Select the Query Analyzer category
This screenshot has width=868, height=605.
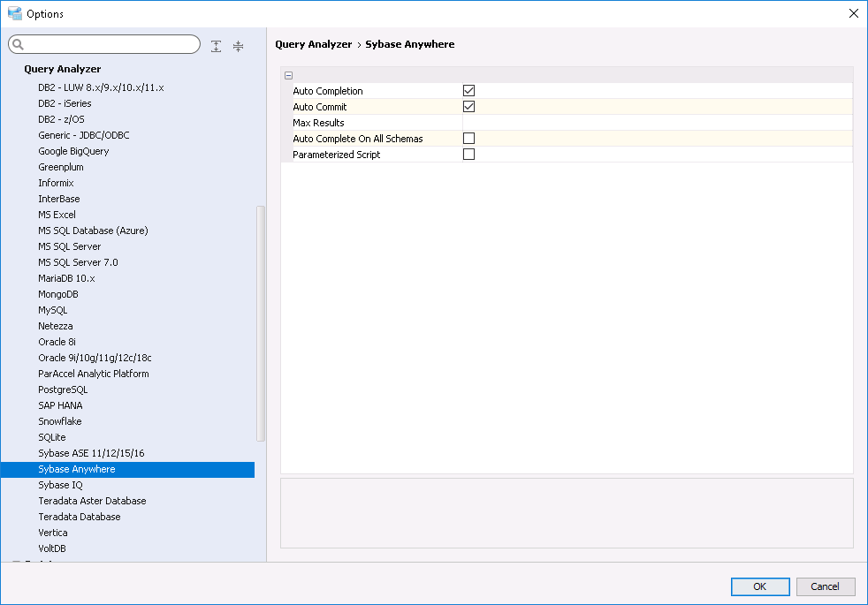62,69
